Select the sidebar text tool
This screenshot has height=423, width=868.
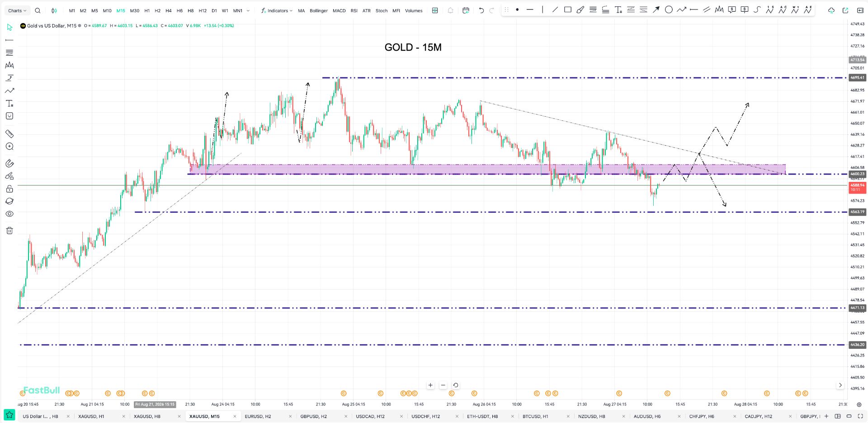pyautogui.click(x=9, y=104)
